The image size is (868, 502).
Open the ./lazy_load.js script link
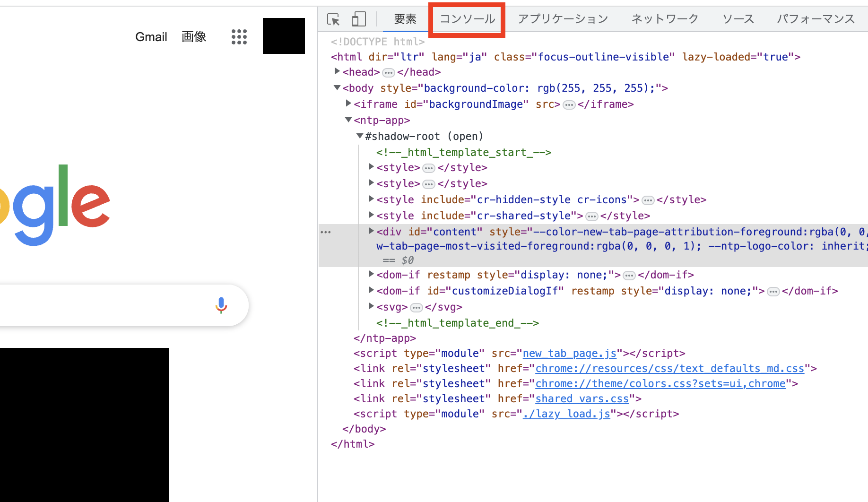click(x=566, y=414)
